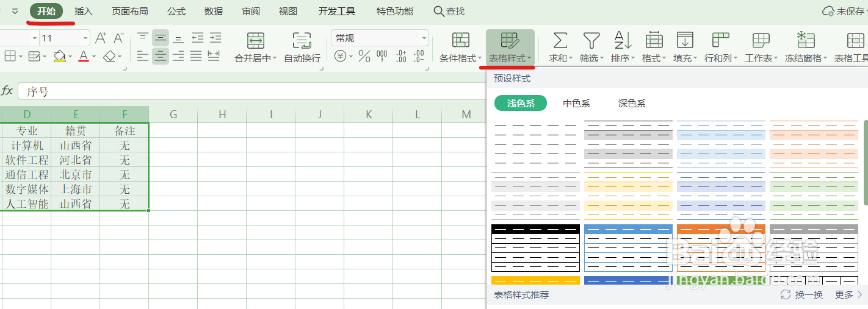The image size is (868, 309).
Task: Open the 开发工具 ribbon tab
Action: tap(337, 11)
